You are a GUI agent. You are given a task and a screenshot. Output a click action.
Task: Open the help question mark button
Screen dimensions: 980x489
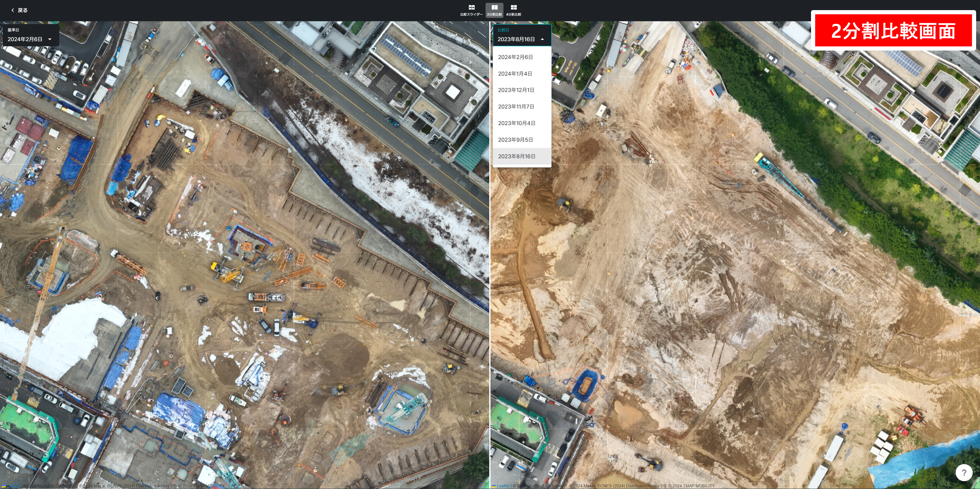click(x=964, y=473)
